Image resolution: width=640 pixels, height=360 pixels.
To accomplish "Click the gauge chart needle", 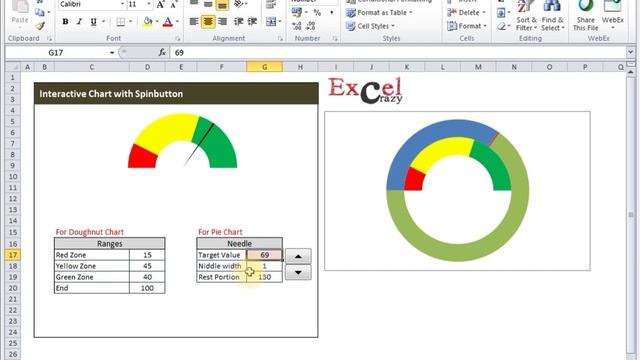I will (199, 145).
